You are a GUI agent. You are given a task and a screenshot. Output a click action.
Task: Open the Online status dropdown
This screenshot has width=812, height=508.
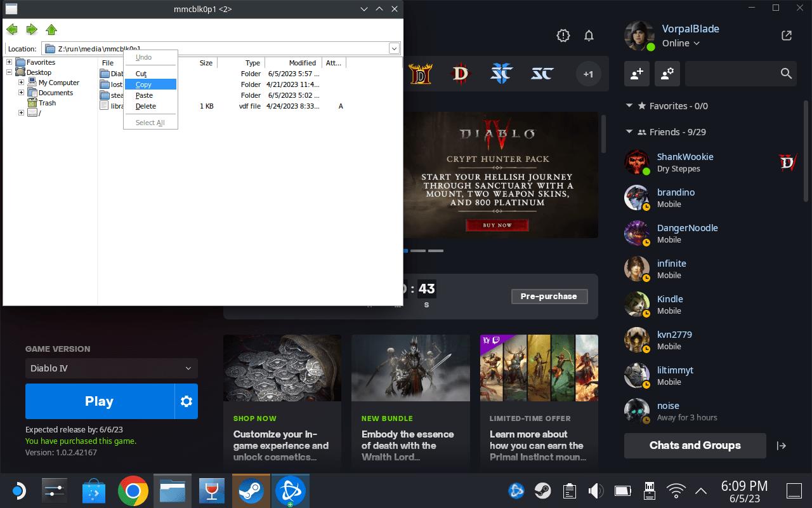click(681, 43)
